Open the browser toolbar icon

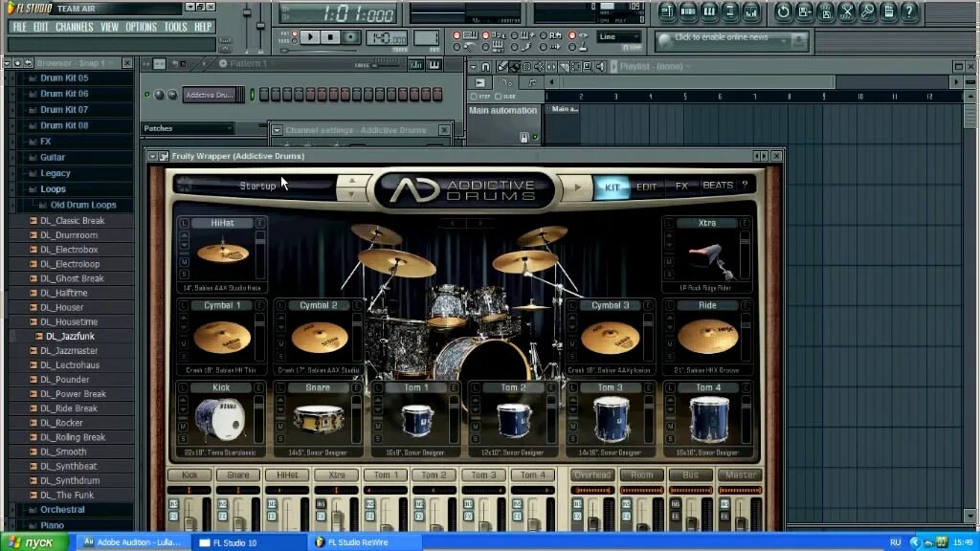click(x=730, y=11)
